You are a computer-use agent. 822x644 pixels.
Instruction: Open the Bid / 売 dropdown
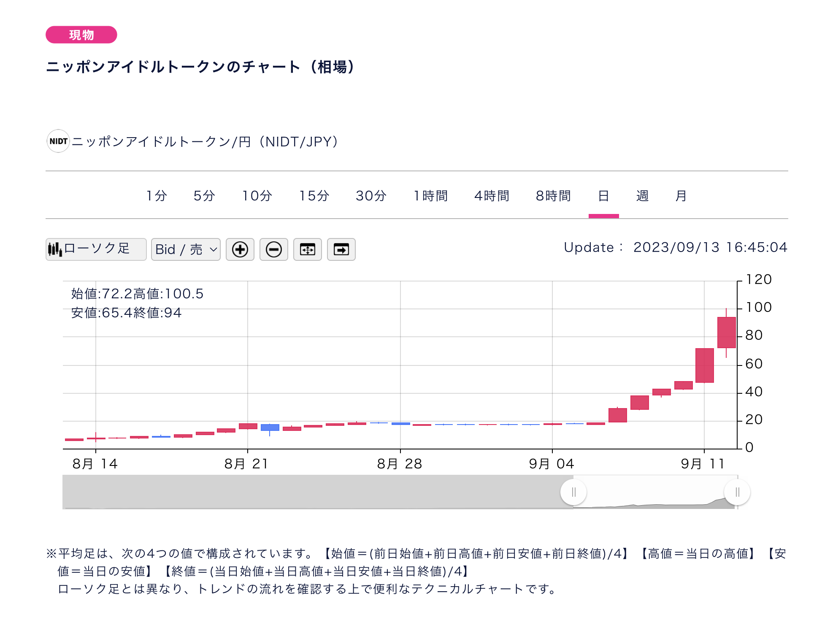tap(185, 249)
